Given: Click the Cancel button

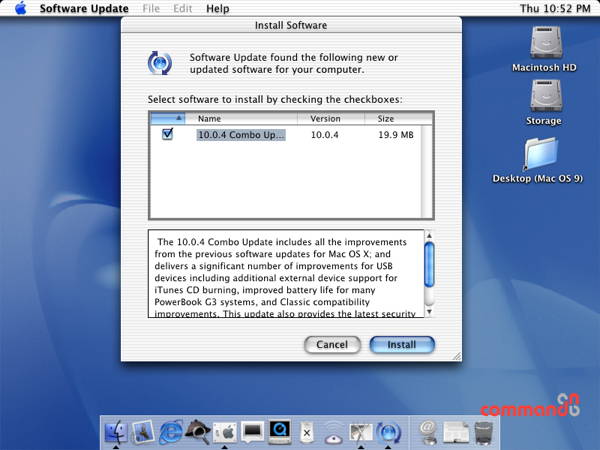Looking at the screenshot, I should point(332,345).
